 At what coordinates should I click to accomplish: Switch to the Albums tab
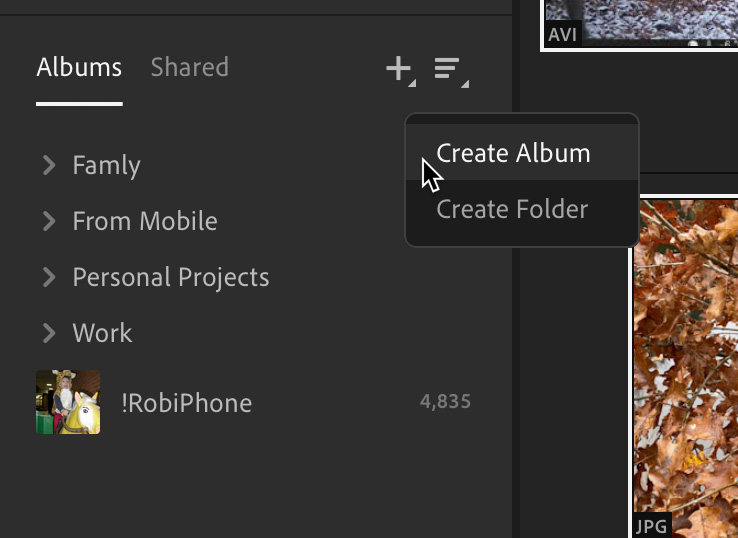tap(79, 68)
